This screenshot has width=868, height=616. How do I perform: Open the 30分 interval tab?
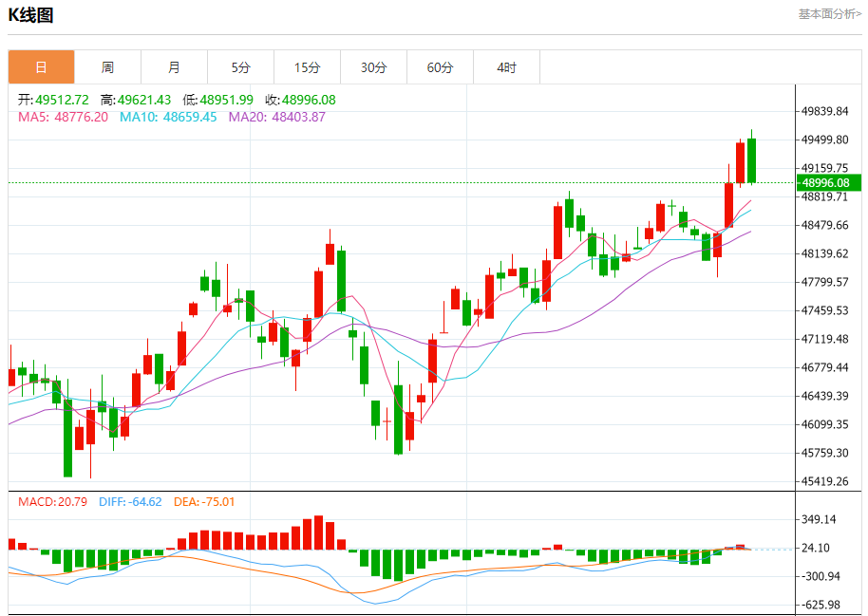[x=373, y=67]
